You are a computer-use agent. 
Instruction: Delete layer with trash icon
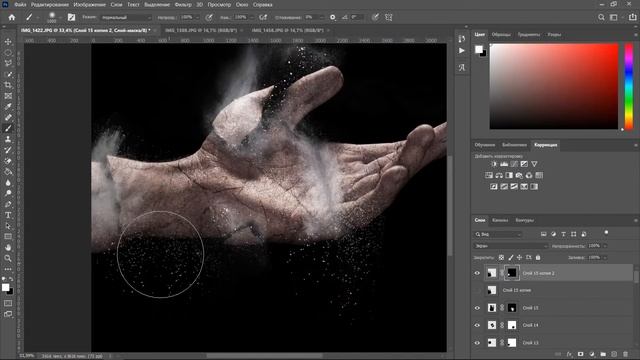pos(626,354)
